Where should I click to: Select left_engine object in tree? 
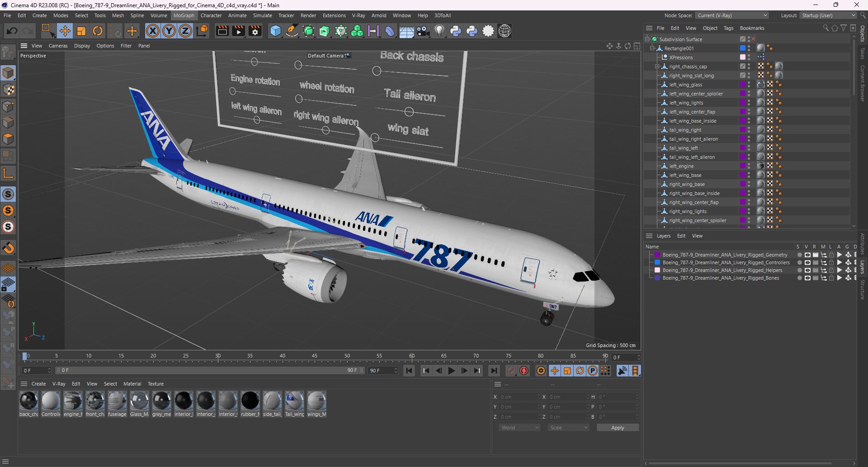click(x=681, y=166)
